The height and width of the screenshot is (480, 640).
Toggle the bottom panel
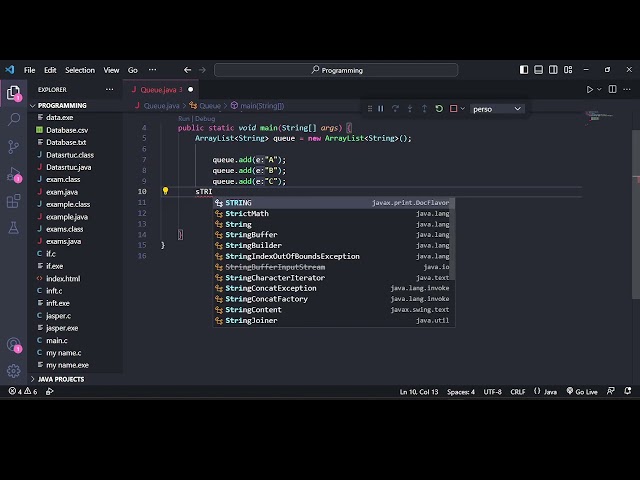(538, 70)
